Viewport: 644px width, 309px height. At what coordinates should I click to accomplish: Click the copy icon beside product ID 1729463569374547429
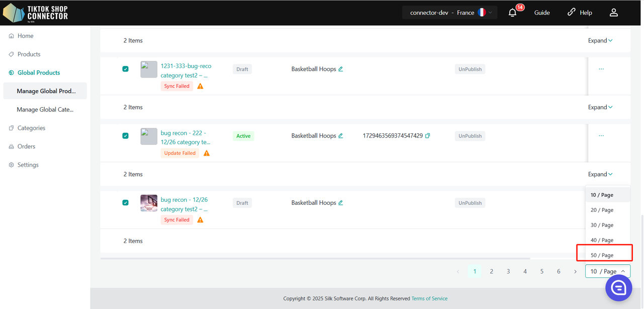428,136
